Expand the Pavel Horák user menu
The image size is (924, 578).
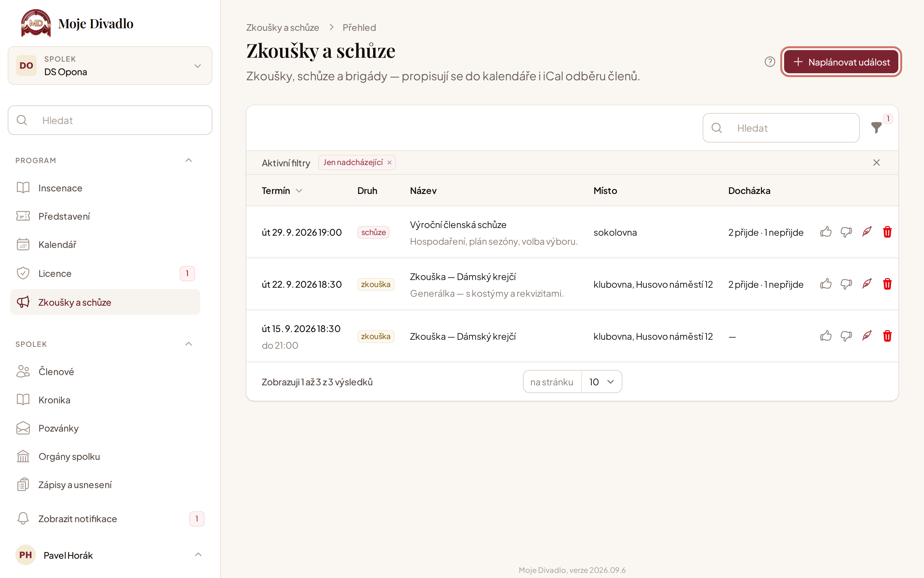click(110, 555)
